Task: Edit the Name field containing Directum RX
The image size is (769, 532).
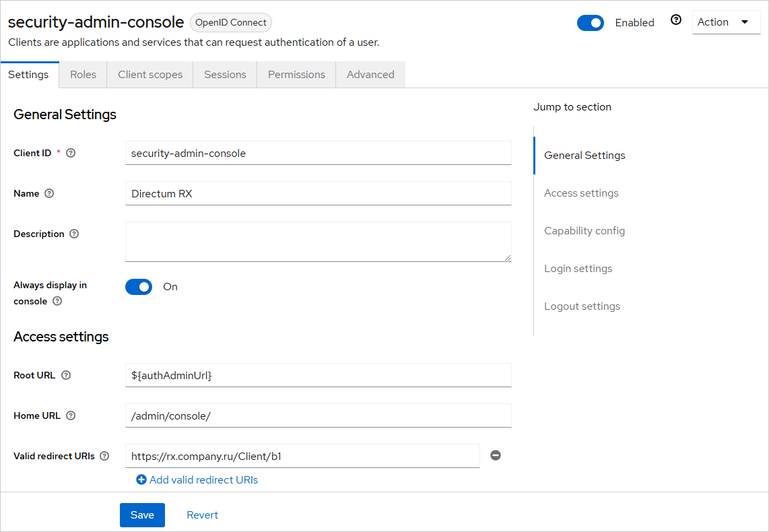Action: coord(319,193)
